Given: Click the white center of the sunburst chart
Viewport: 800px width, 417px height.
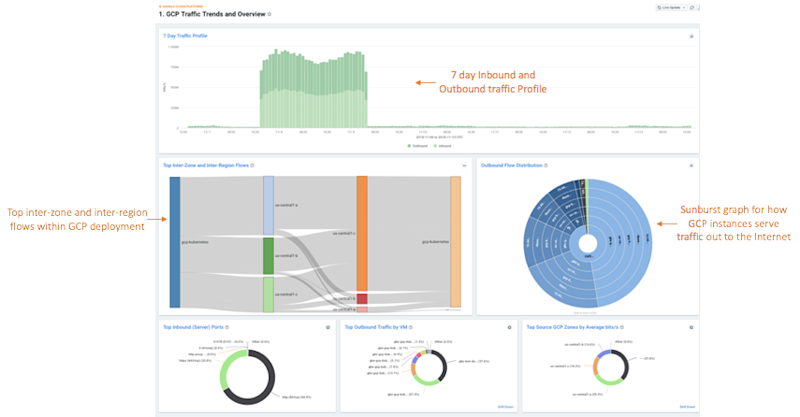Looking at the screenshot, I should 588,243.
